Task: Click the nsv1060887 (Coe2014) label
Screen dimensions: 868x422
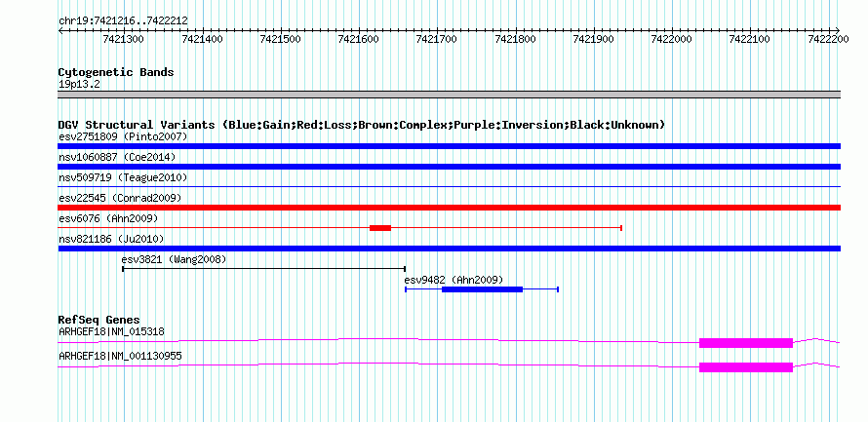Action: (117, 157)
